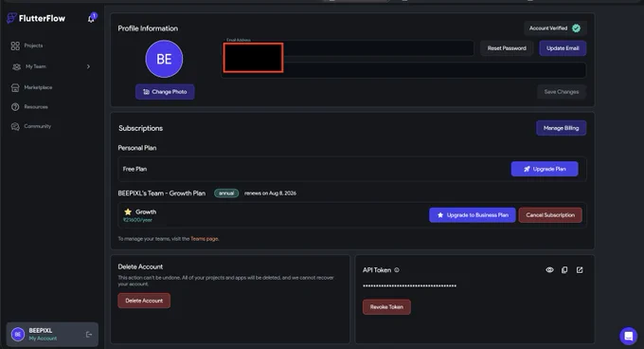Click the masked API token value

409,285
